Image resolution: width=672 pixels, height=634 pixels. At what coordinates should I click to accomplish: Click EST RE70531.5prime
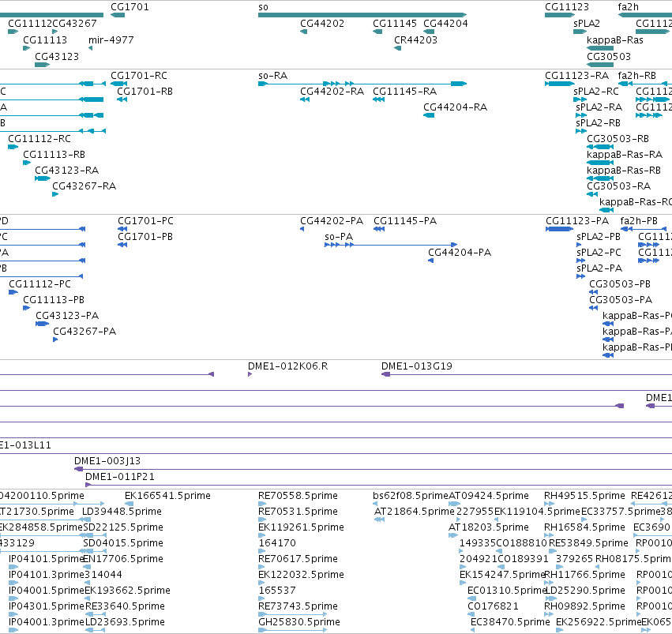click(298, 511)
